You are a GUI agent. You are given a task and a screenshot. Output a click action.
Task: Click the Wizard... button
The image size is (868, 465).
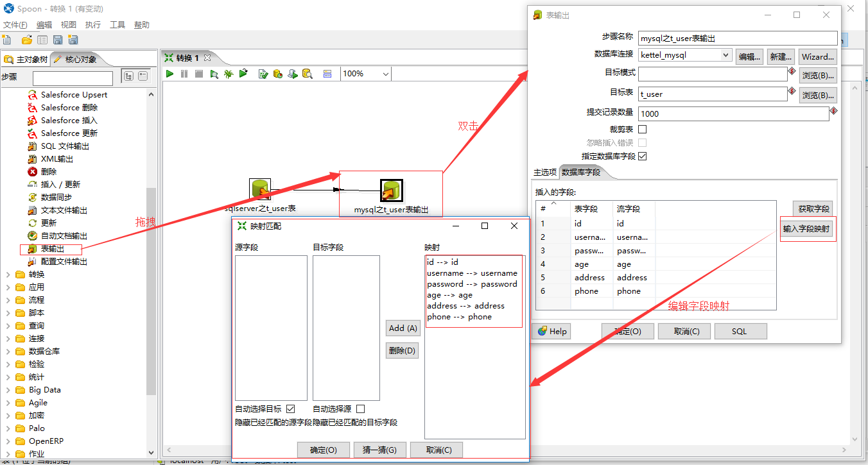point(818,56)
